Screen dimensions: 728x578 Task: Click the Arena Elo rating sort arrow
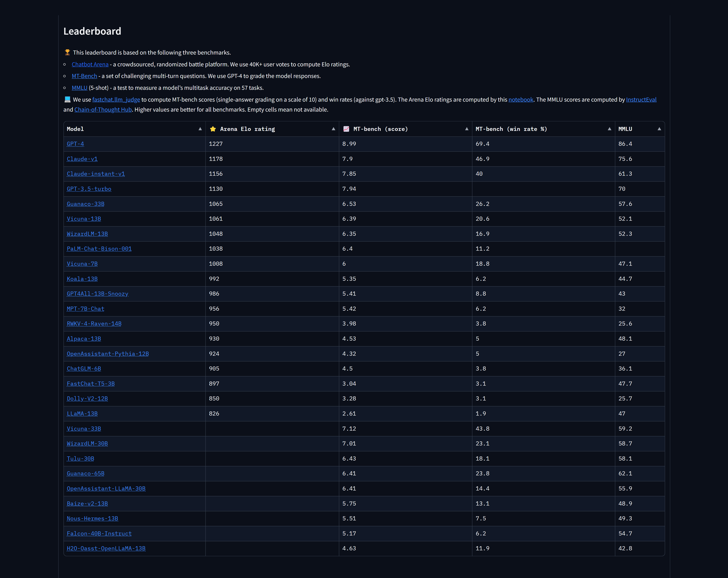coord(333,129)
